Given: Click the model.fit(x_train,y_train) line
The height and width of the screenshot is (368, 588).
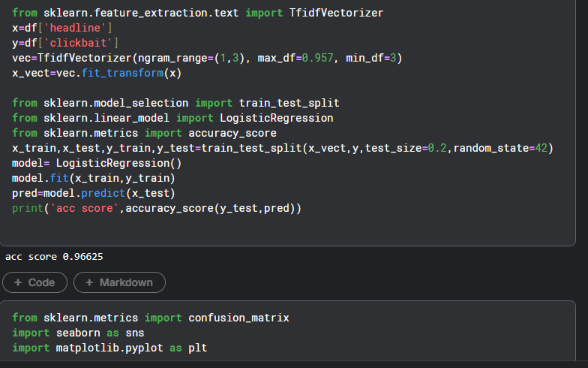Looking at the screenshot, I should [94, 178].
